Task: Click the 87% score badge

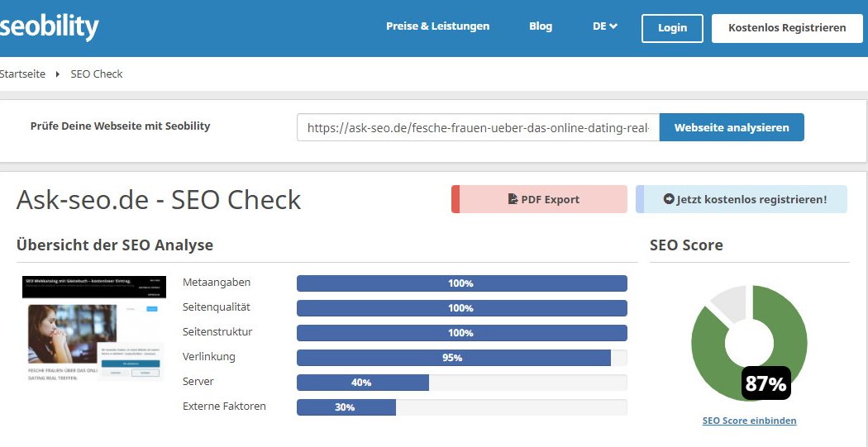Action: [x=765, y=383]
